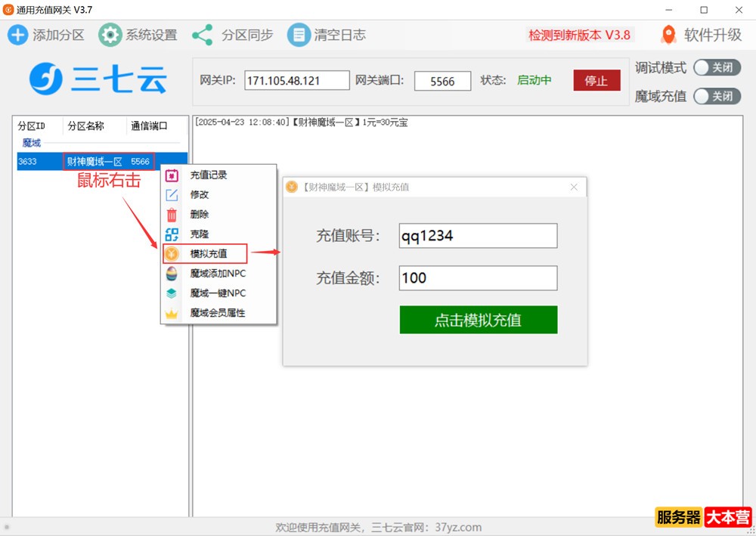
Task: Click the 充值记录 icon in context menu
Action: pos(172,175)
